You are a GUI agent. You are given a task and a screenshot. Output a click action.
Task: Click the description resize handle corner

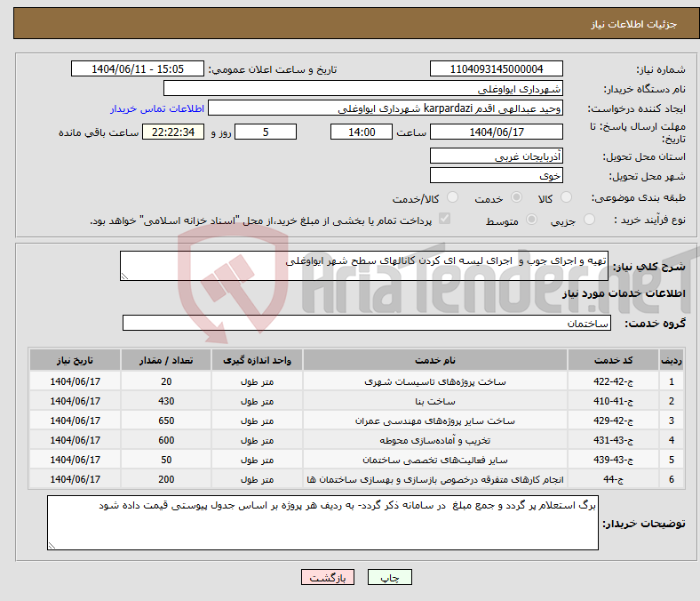coord(124,276)
